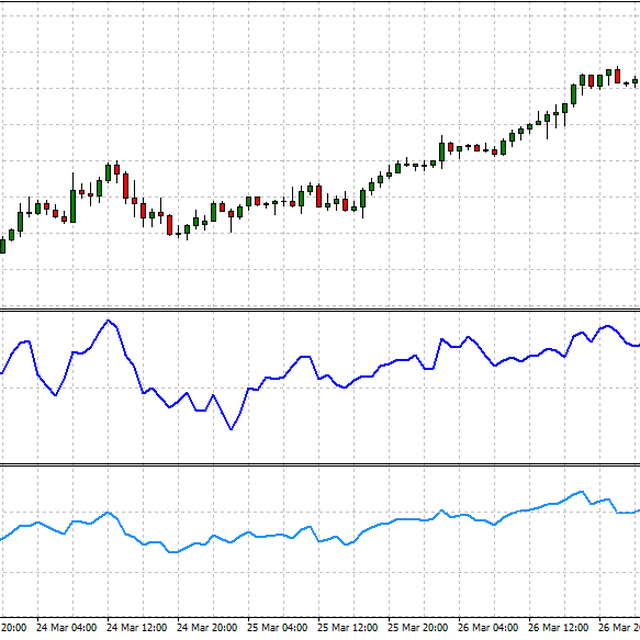Click the large red candle after the 24 Mar peak

tap(126, 187)
